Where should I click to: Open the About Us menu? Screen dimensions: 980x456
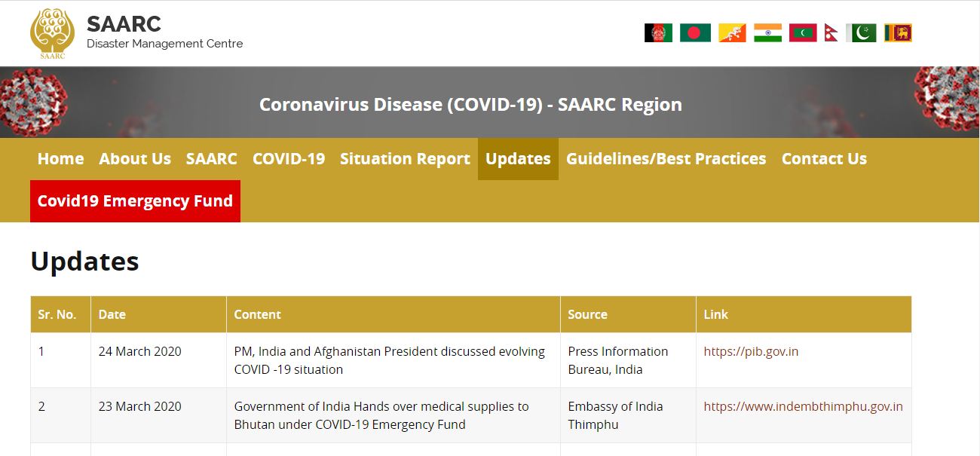[135, 159]
